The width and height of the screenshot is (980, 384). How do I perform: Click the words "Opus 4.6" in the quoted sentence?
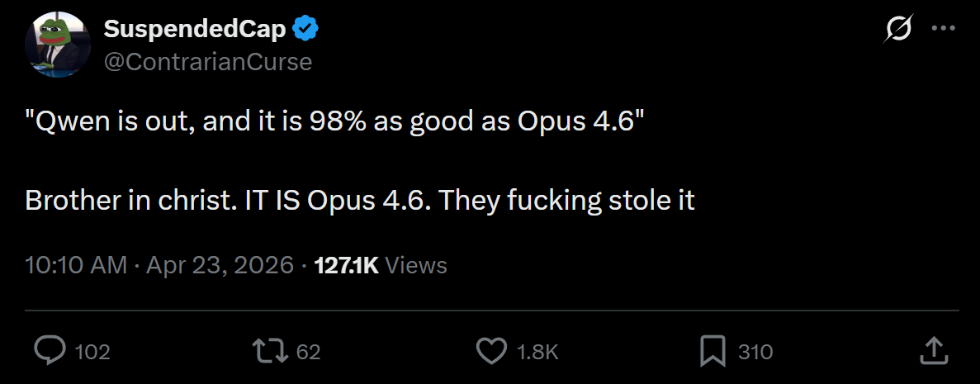[x=575, y=121]
